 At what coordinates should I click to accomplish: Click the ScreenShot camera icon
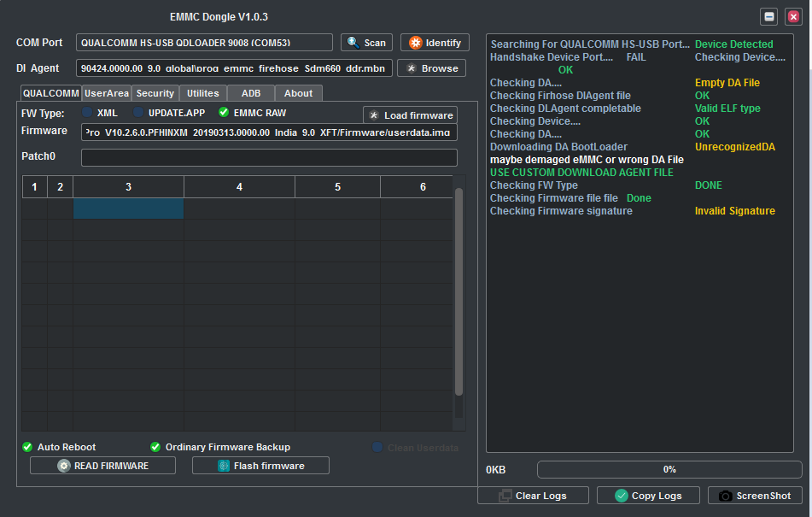click(726, 496)
